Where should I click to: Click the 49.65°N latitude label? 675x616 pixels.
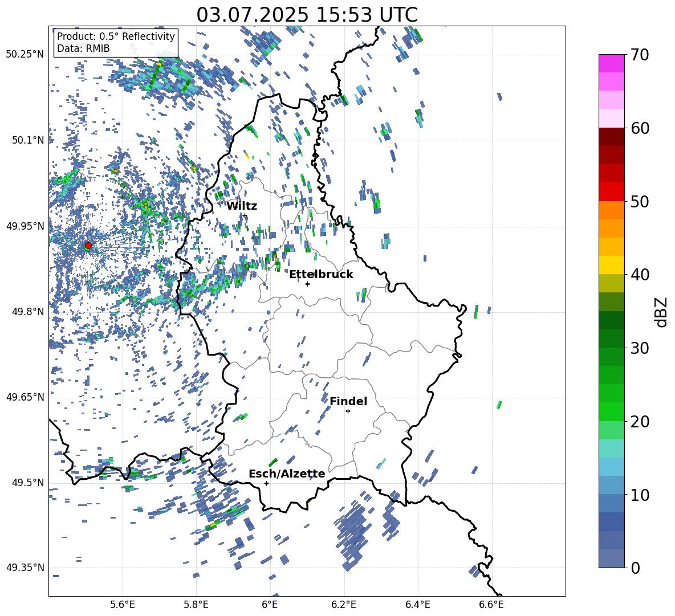coord(25,397)
